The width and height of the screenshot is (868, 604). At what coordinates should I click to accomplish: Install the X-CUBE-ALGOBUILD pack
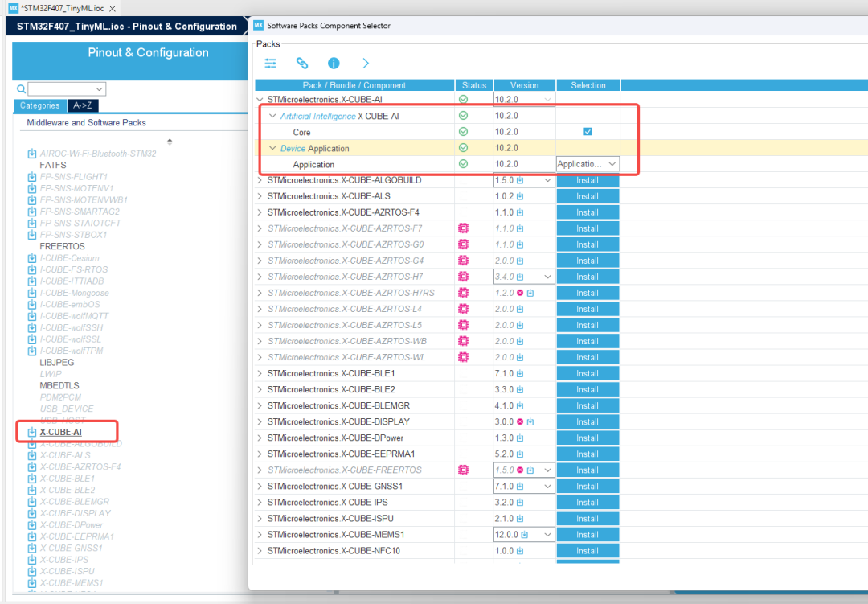coord(588,181)
